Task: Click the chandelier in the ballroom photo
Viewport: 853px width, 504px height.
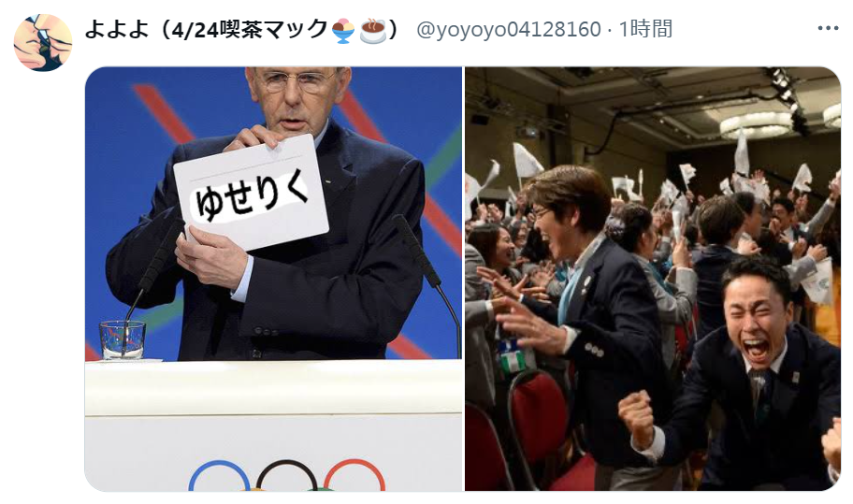Action: pyautogui.click(x=756, y=124)
